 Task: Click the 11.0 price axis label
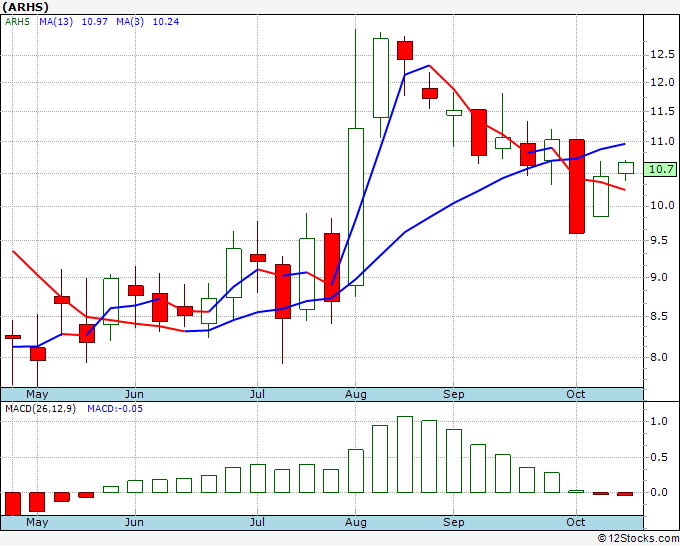(x=662, y=141)
